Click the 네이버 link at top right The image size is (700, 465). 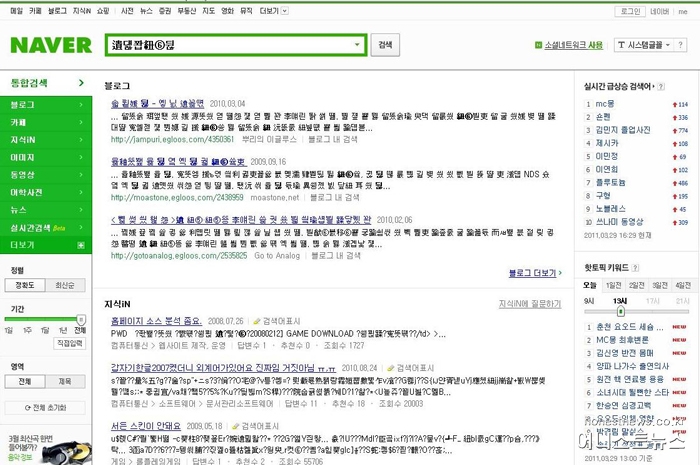(659, 12)
